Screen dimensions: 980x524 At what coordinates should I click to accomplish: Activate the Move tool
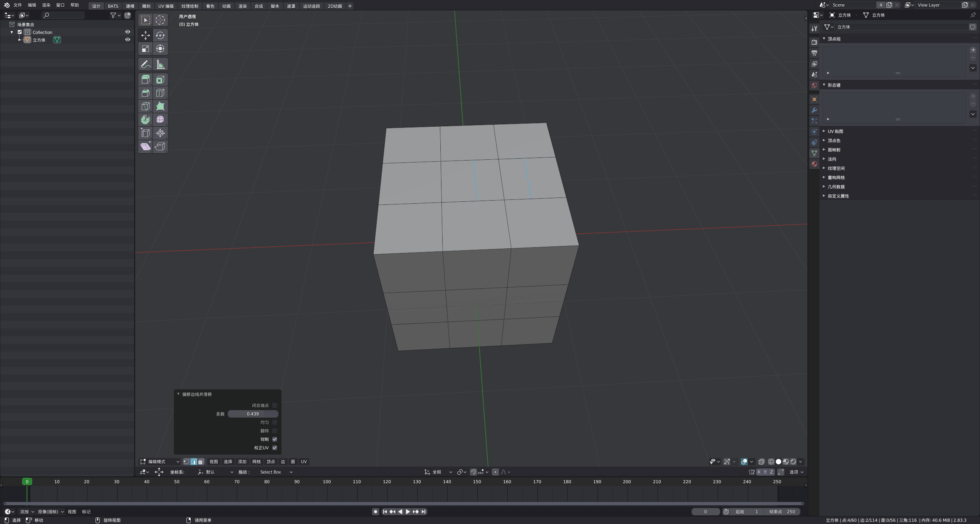[x=146, y=35]
